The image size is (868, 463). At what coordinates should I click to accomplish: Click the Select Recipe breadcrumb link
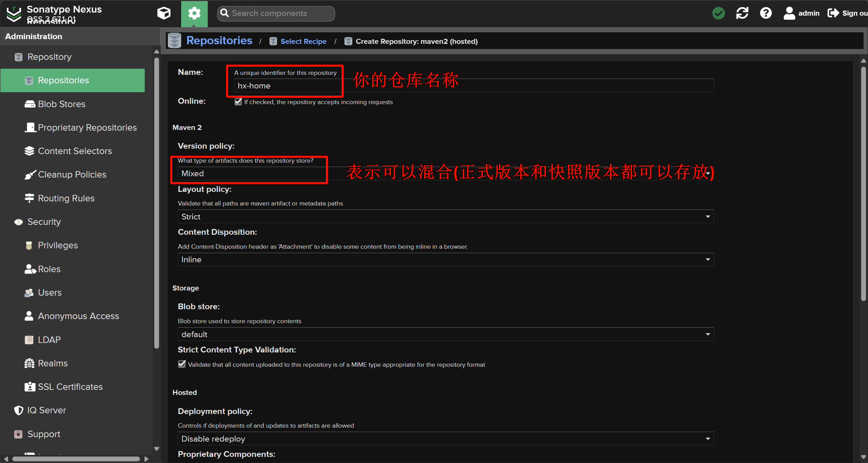[303, 42]
